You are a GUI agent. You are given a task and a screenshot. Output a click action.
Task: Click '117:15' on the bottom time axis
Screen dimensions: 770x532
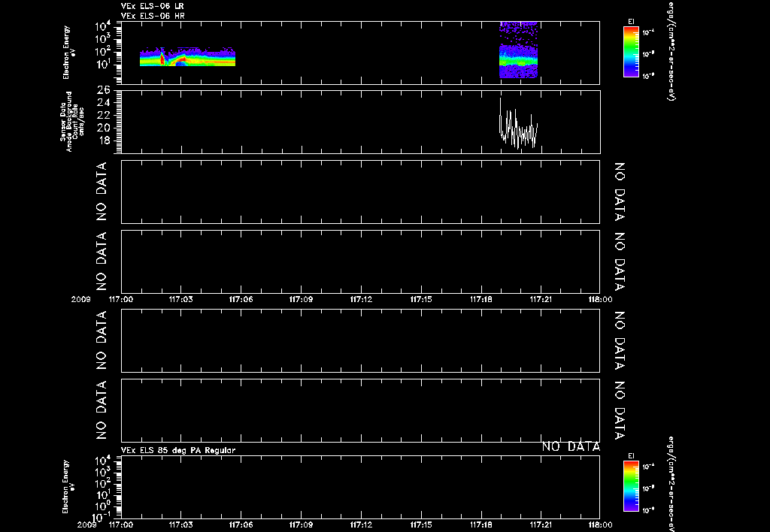click(x=421, y=524)
